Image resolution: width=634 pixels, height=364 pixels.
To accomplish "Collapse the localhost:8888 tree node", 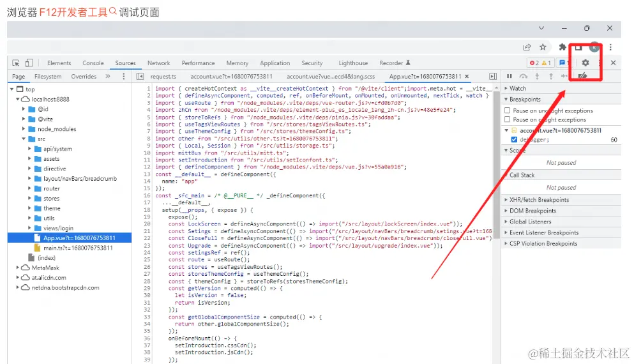I will (x=18, y=99).
